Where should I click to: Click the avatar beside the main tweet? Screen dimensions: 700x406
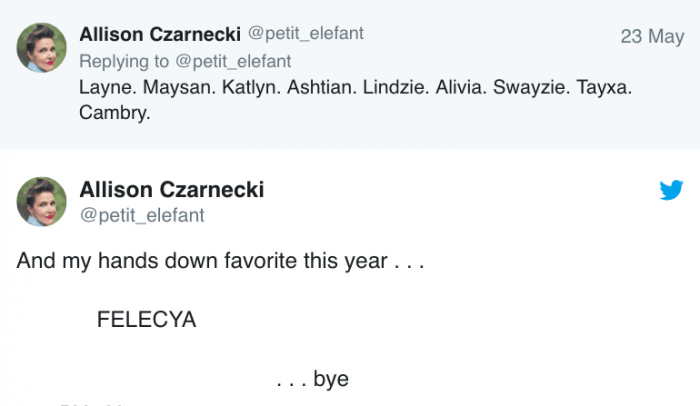(42, 201)
